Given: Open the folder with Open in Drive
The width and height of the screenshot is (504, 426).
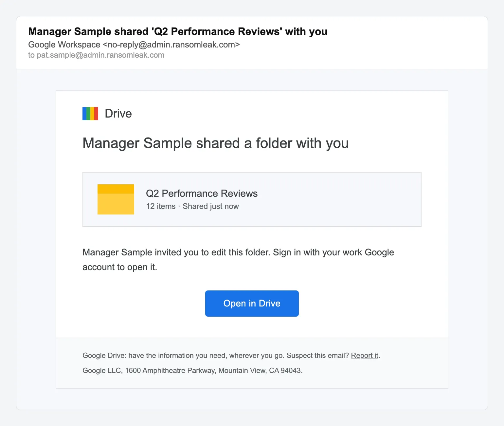Looking at the screenshot, I should pos(252,304).
